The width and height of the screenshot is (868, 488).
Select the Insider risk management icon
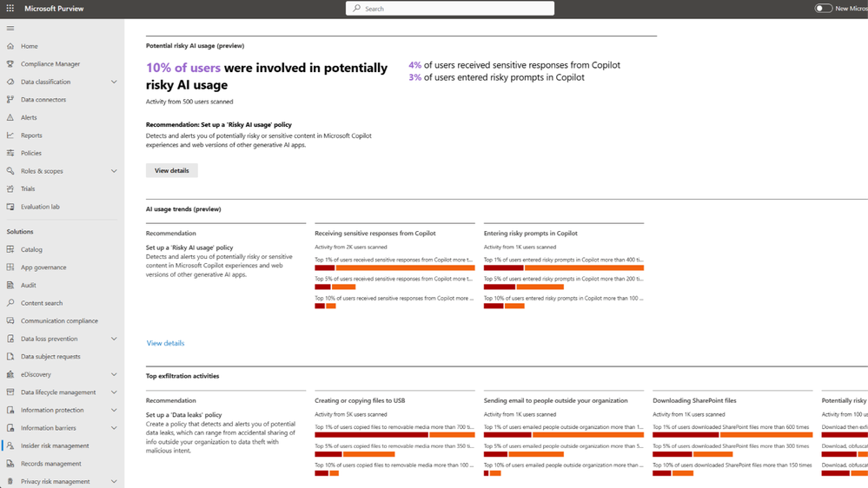click(x=10, y=445)
